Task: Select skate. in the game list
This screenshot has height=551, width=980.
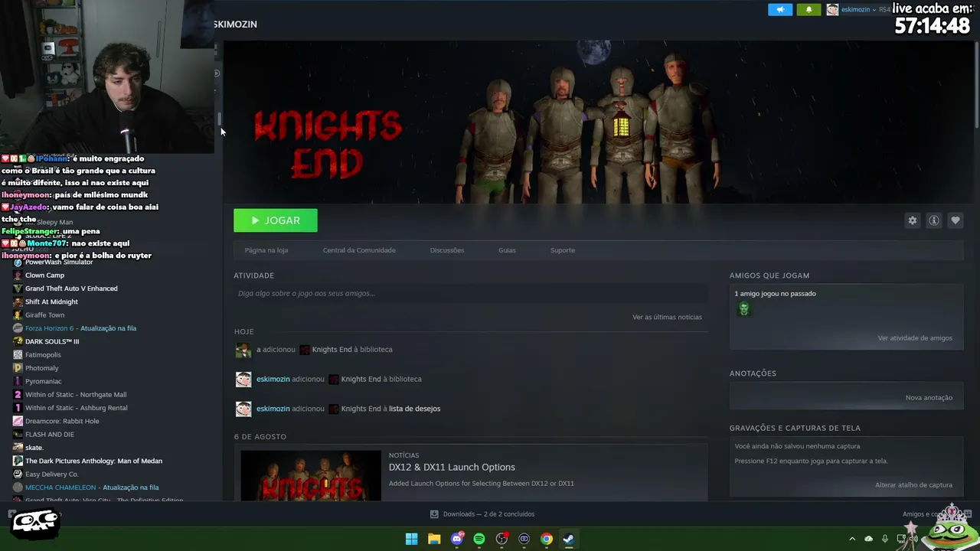Action: tap(34, 448)
